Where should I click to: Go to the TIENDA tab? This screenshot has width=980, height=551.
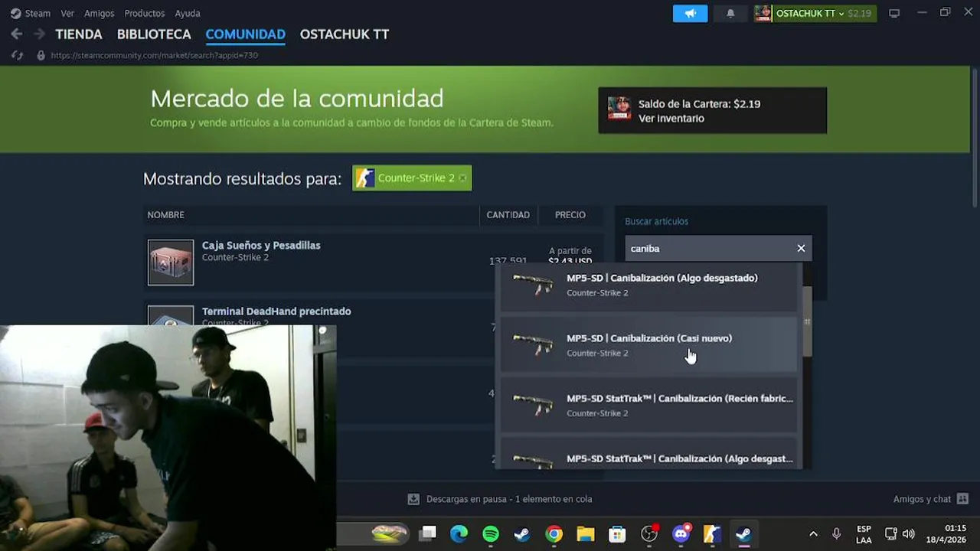79,34
